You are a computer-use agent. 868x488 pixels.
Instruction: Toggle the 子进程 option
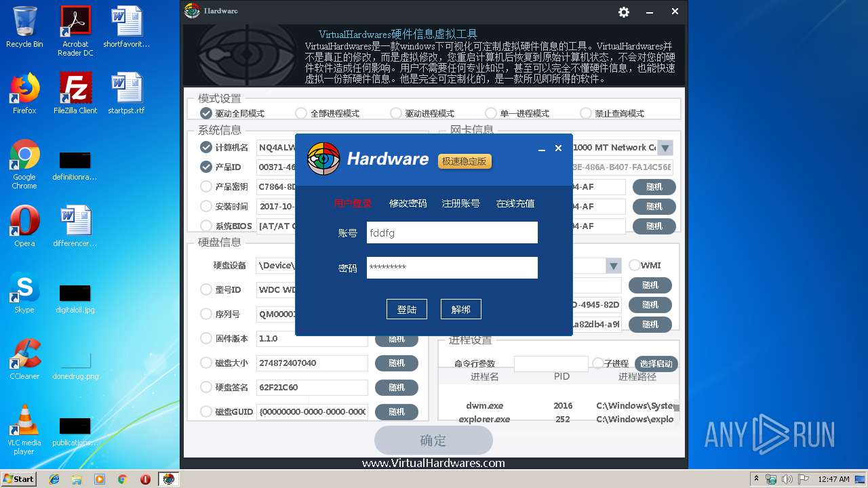point(598,363)
